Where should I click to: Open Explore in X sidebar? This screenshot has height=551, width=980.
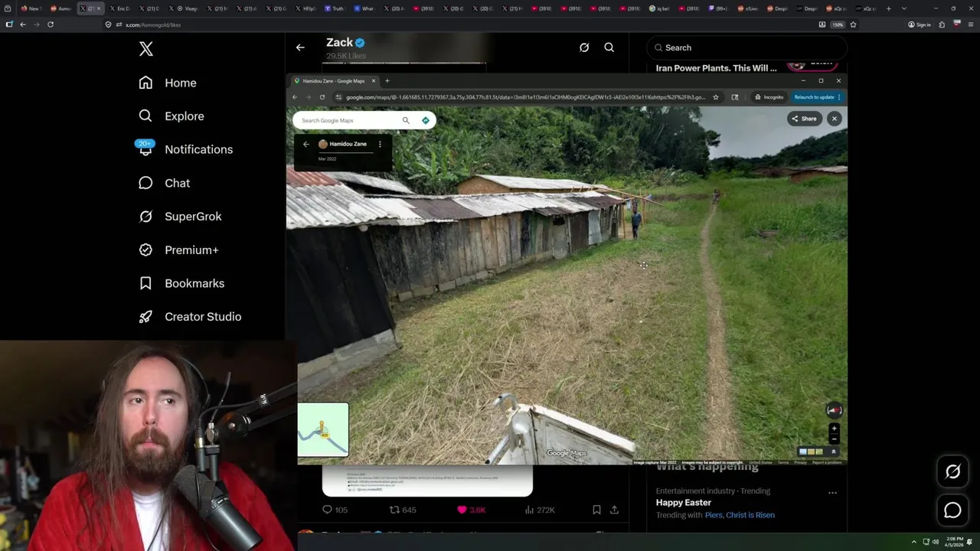coord(171,116)
